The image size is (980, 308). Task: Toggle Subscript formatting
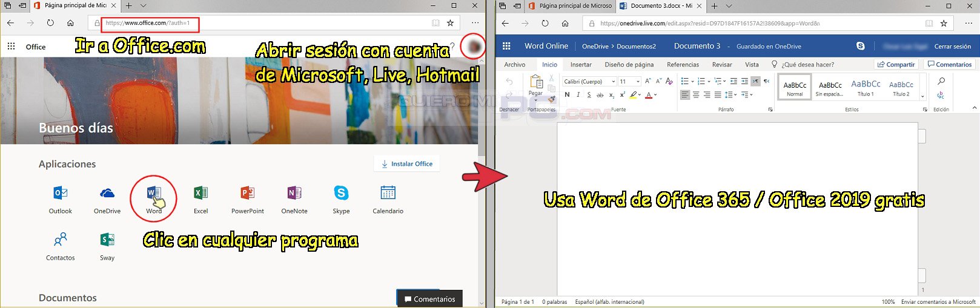pos(612,95)
